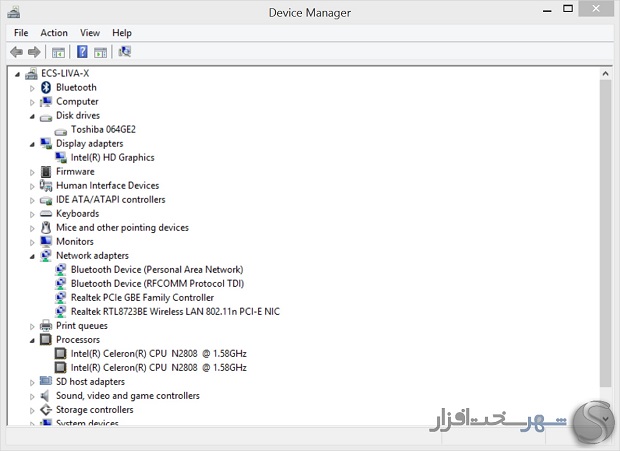The height and width of the screenshot is (451, 620).
Task: Collapse the Processors category
Action: [32, 341]
